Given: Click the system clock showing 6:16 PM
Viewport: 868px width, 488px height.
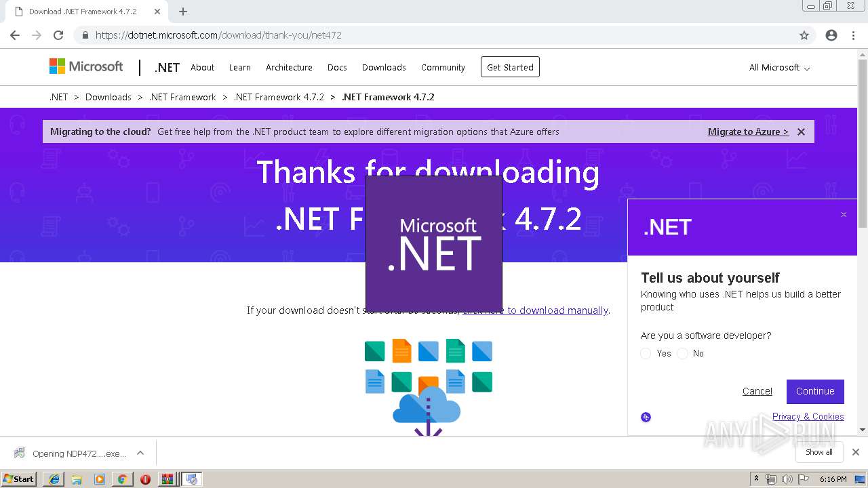Looking at the screenshot, I should tap(833, 479).
